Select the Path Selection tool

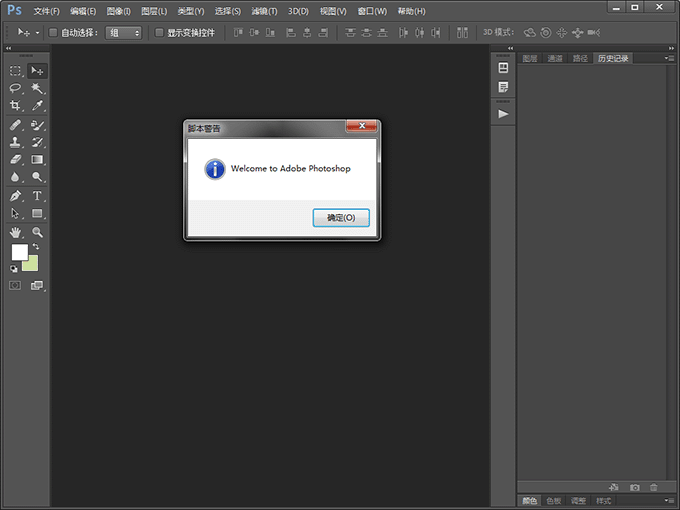15,213
